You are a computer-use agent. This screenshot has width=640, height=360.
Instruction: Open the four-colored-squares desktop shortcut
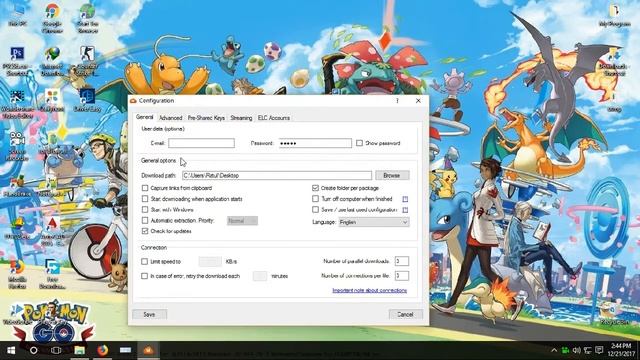52,100
